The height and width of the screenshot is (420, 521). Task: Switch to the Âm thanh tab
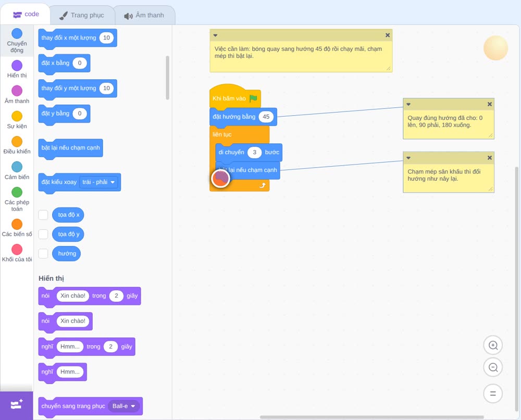click(144, 15)
